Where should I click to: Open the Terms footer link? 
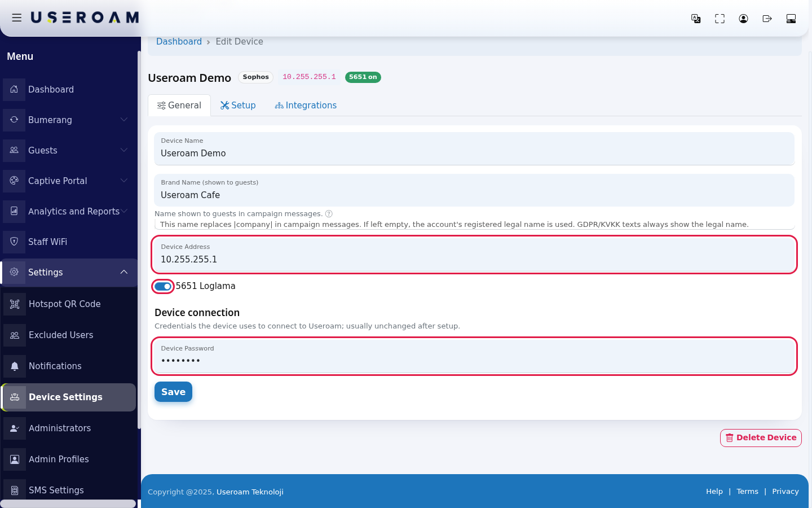click(747, 492)
